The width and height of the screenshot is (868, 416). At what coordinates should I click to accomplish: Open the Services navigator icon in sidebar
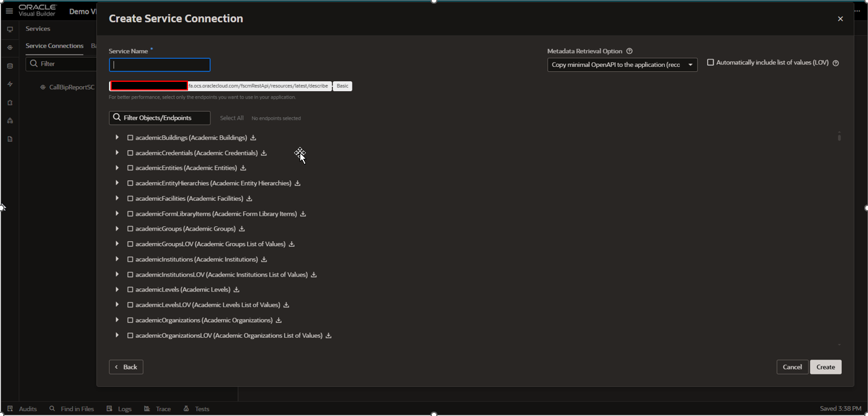pos(10,48)
